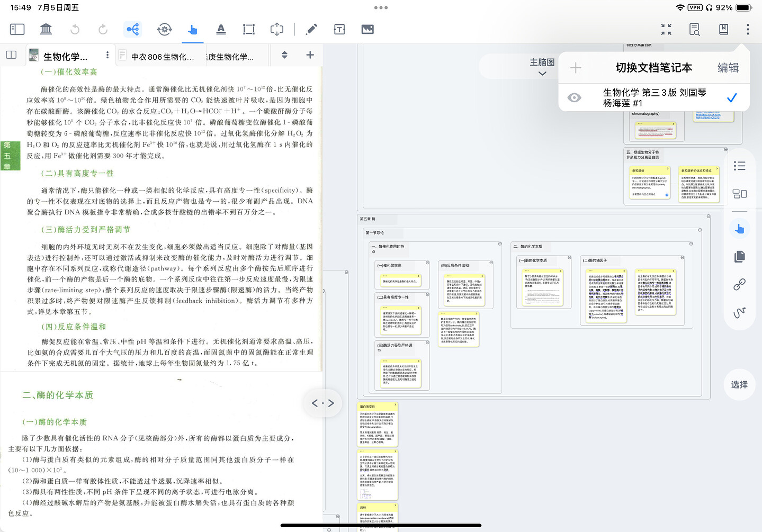
Task: Click the link icon in right sidebar
Action: click(740, 285)
